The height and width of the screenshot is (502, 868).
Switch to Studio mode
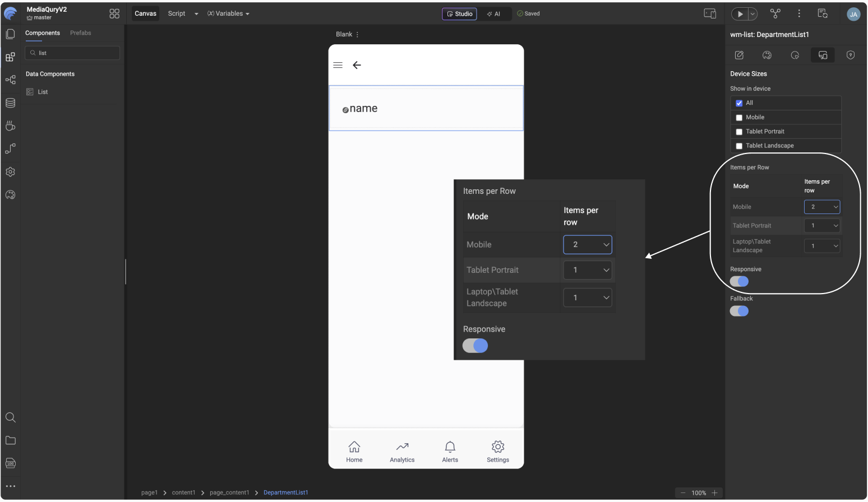click(x=459, y=14)
